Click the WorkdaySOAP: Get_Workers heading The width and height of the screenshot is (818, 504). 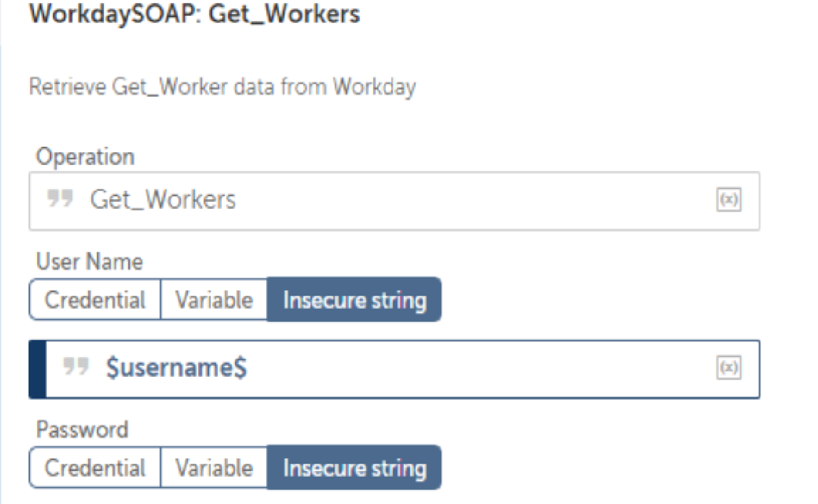pos(194,14)
